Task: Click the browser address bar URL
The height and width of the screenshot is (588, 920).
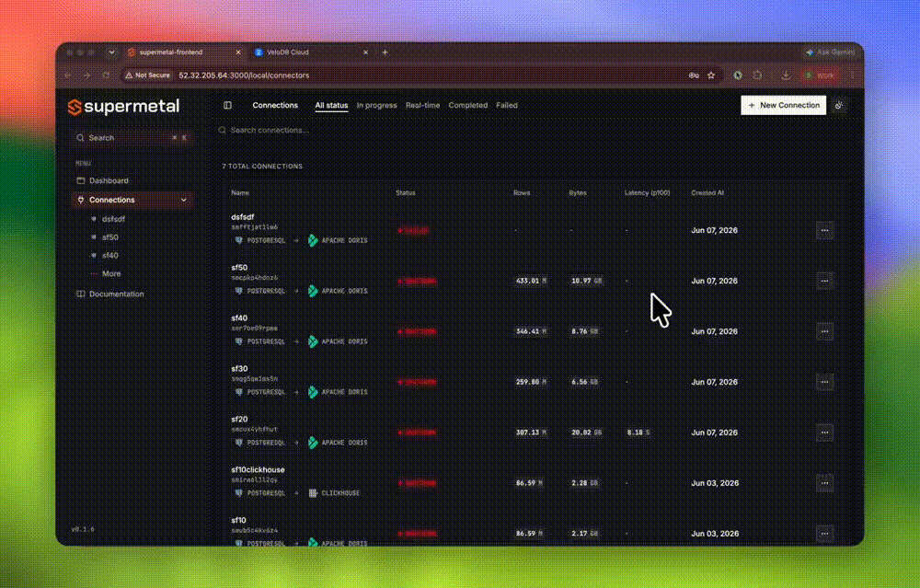Action: [244, 75]
